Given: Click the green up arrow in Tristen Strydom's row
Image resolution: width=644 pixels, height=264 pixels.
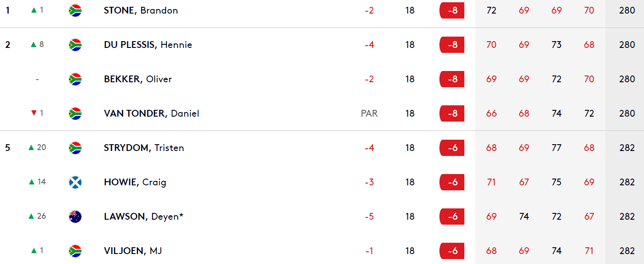Looking at the screenshot, I should pos(31,147).
